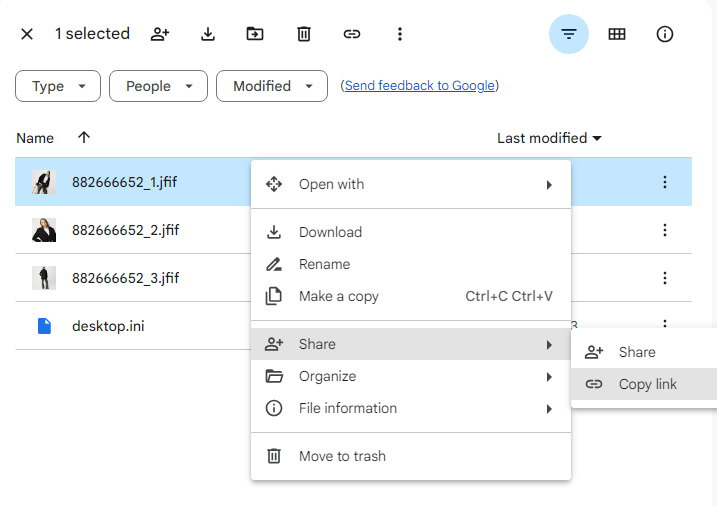The width and height of the screenshot is (717, 507).
Task: Click the copy pages icon beside Make a copy
Action: tap(273, 296)
